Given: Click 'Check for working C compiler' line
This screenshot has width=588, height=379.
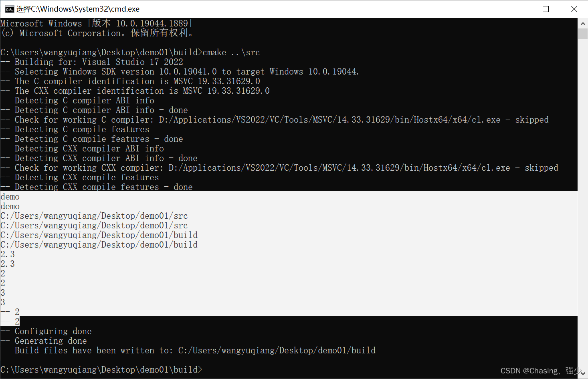Looking at the screenshot, I should coord(275,120).
